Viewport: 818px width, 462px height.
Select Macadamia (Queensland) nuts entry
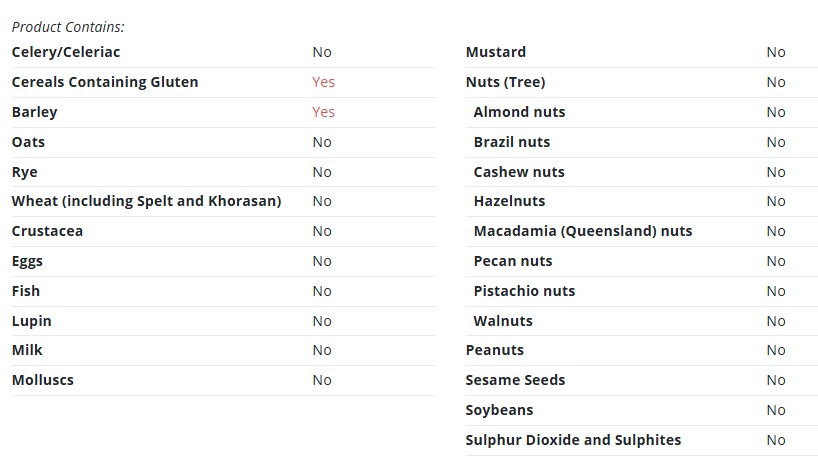pos(583,231)
